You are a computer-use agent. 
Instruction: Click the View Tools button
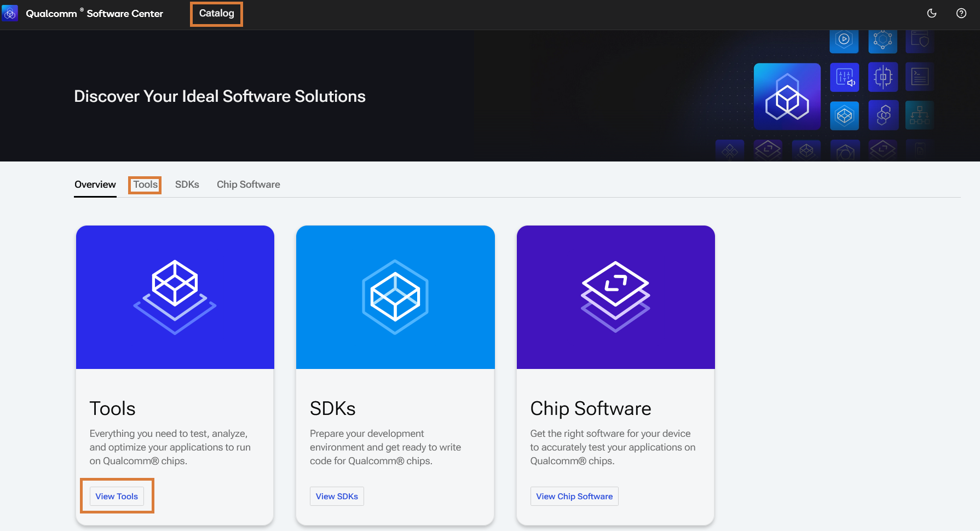[x=117, y=496]
